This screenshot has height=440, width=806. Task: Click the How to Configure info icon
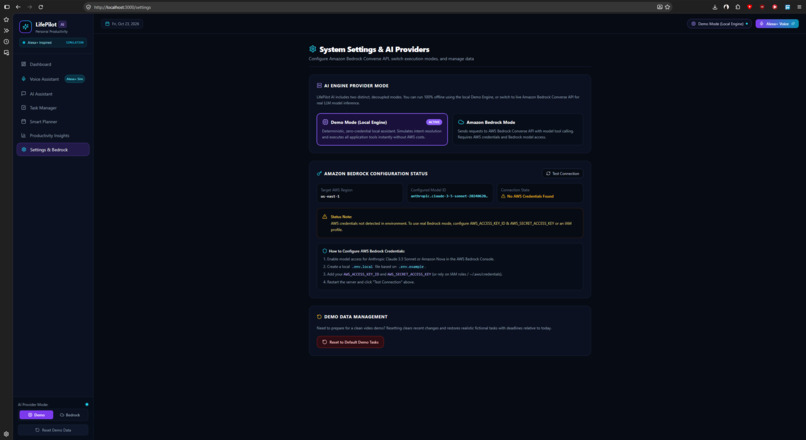(x=324, y=251)
